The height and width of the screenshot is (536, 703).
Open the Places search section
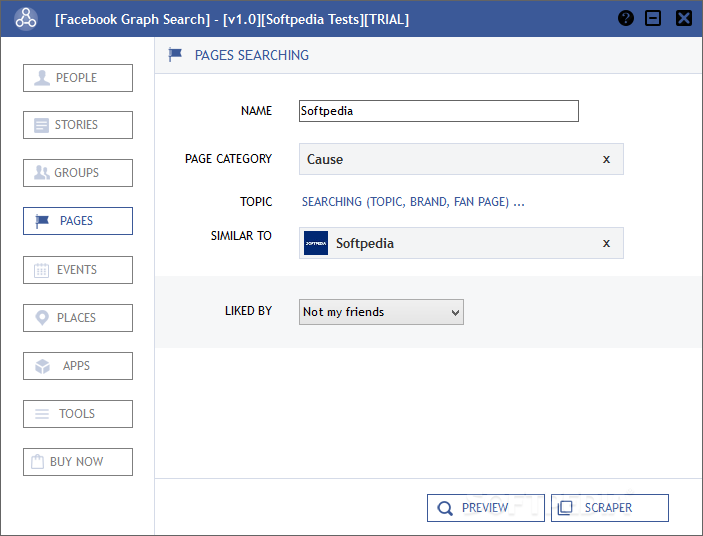pyautogui.click(x=78, y=318)
